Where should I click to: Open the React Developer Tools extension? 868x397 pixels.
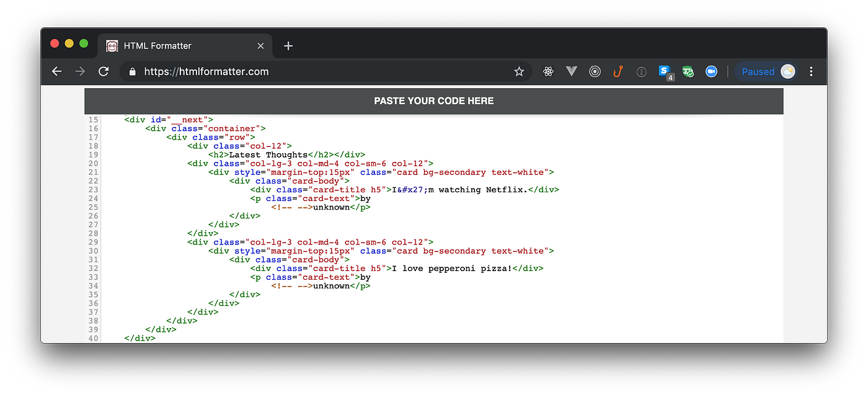click(548, 71)
